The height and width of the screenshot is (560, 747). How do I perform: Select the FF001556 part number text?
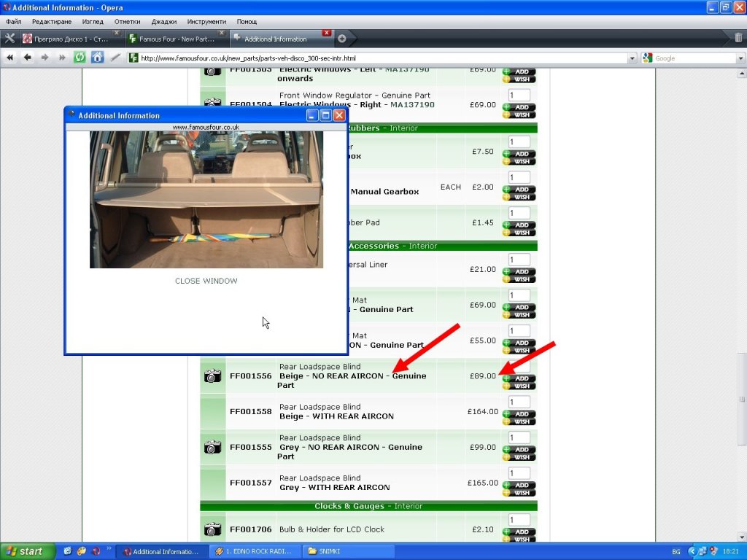[251, 376]
